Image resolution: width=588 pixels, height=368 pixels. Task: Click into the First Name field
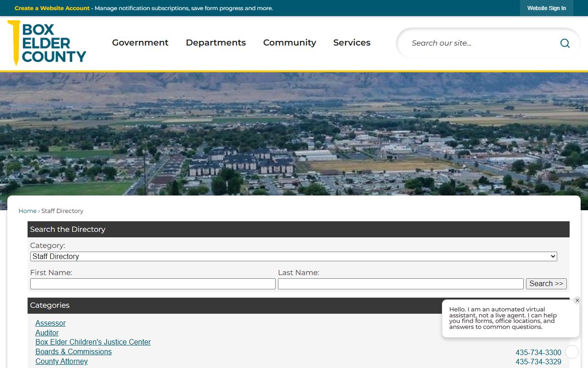[x=153, y=284]
